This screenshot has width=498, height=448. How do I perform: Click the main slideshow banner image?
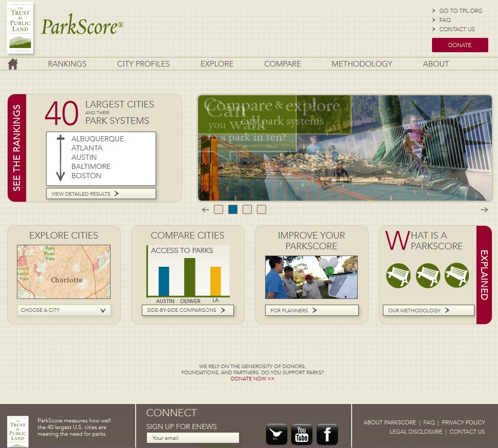tap(345, 148)
